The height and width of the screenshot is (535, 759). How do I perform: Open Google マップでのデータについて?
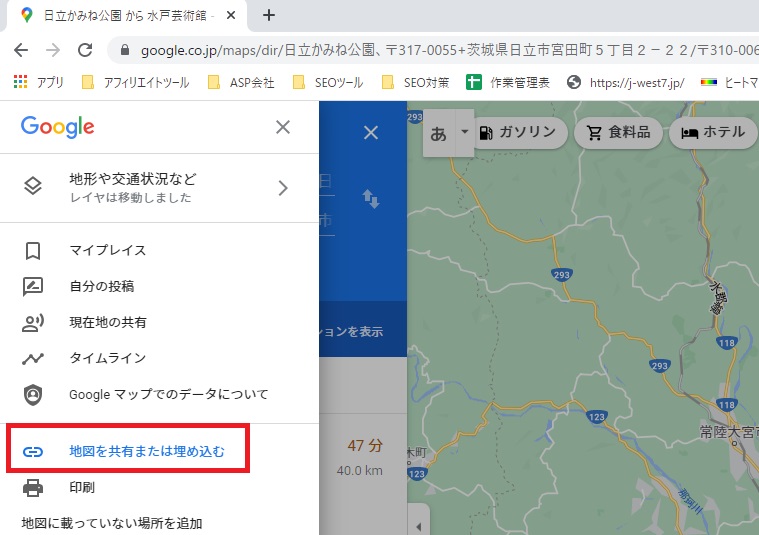[x=159, y=395]
